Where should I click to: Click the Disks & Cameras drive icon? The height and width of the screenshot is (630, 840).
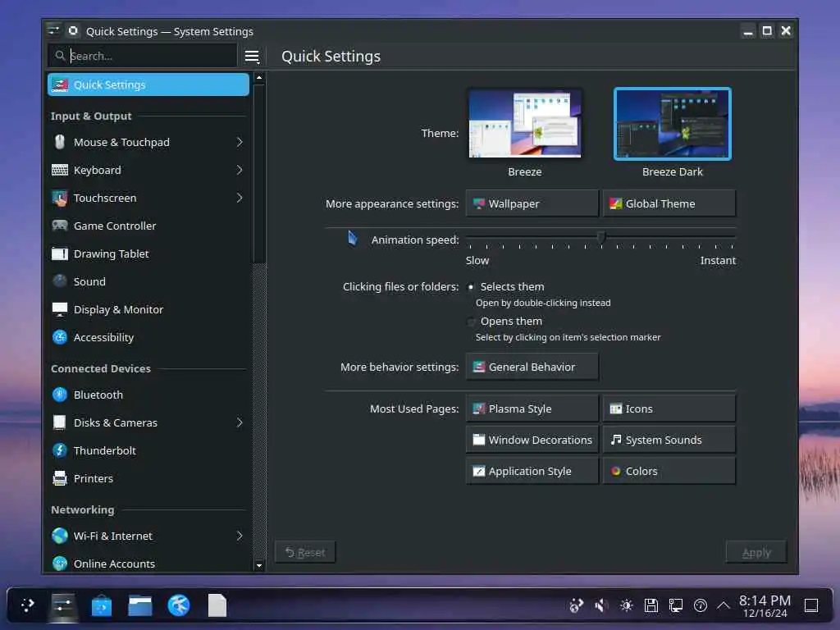(x=60, y=422)
